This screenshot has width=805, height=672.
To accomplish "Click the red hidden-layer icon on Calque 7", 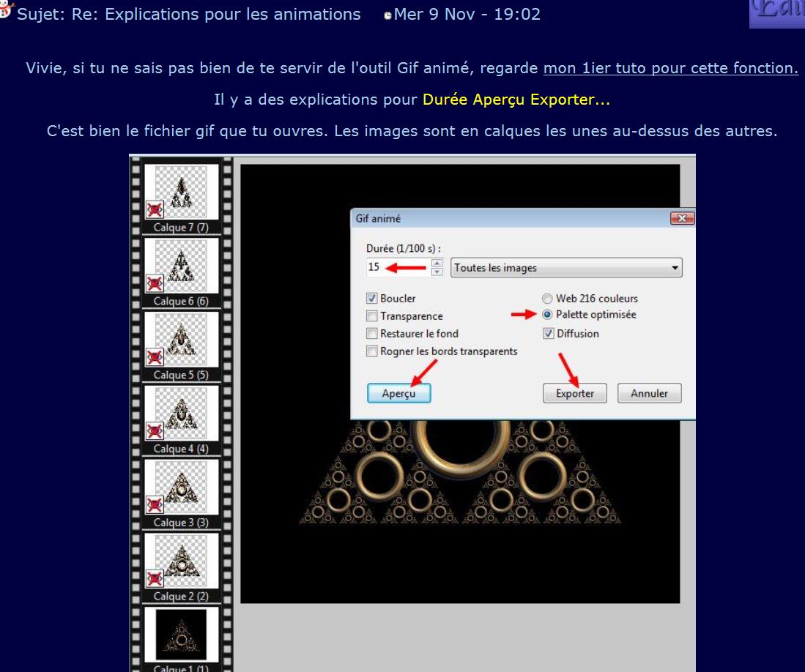I will 155,210.
